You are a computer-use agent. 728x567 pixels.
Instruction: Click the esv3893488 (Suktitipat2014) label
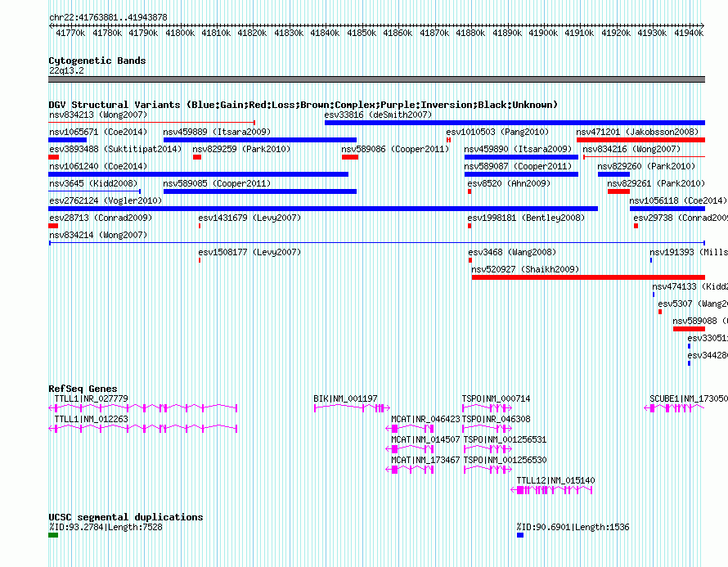(115, 149)
